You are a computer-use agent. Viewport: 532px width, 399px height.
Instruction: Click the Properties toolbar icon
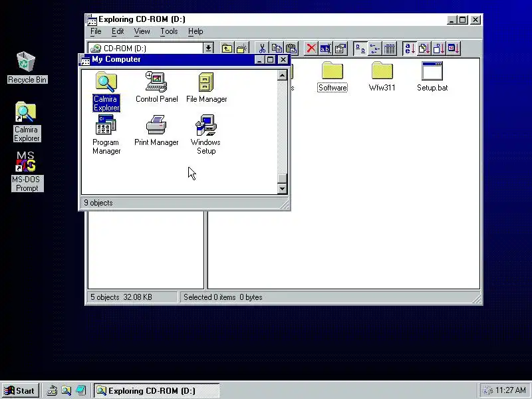coord(340,49)
